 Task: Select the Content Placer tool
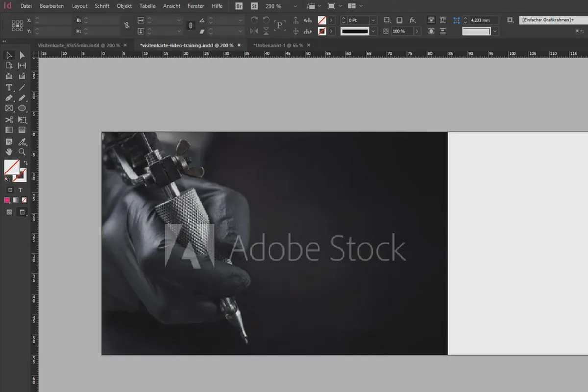click(x=22, y=76)
